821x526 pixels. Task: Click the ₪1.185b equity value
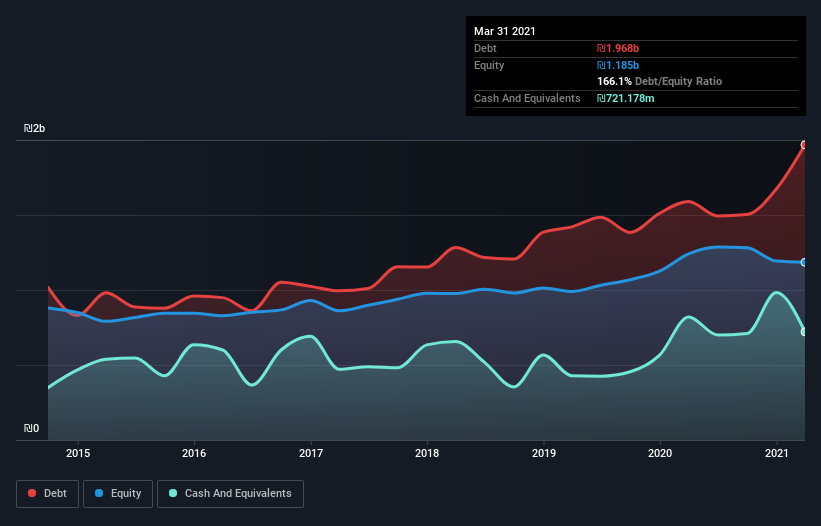coord(618,65)
